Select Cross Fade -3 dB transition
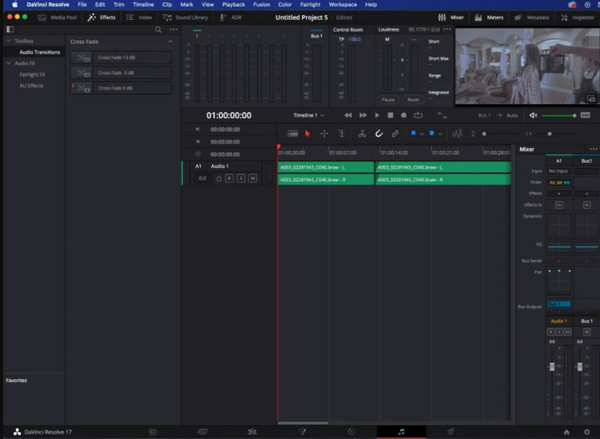Viewport: 600px width, 439px height. pyautogui.click(x=121, y=73)
